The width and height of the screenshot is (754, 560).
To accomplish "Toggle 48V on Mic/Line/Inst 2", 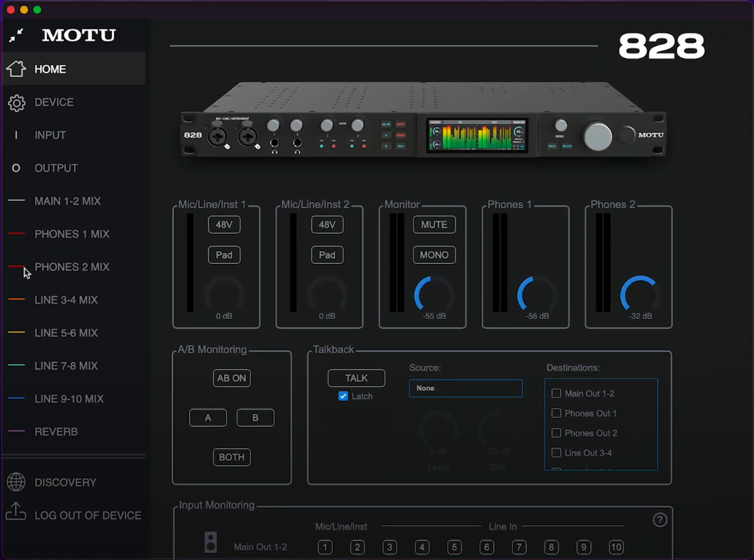I will click(327, 225).
